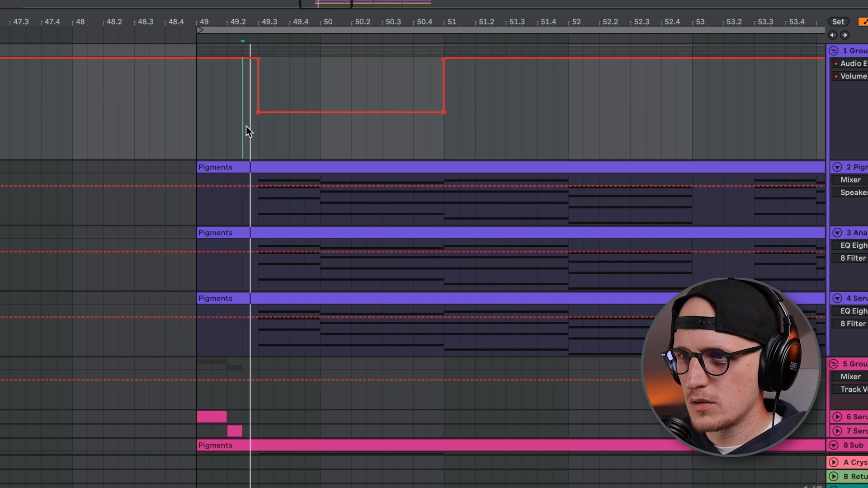Screen dimensions: 868x488
Task: Open the Mixer chooser on track 2
Action: click(x=850, y=180)
